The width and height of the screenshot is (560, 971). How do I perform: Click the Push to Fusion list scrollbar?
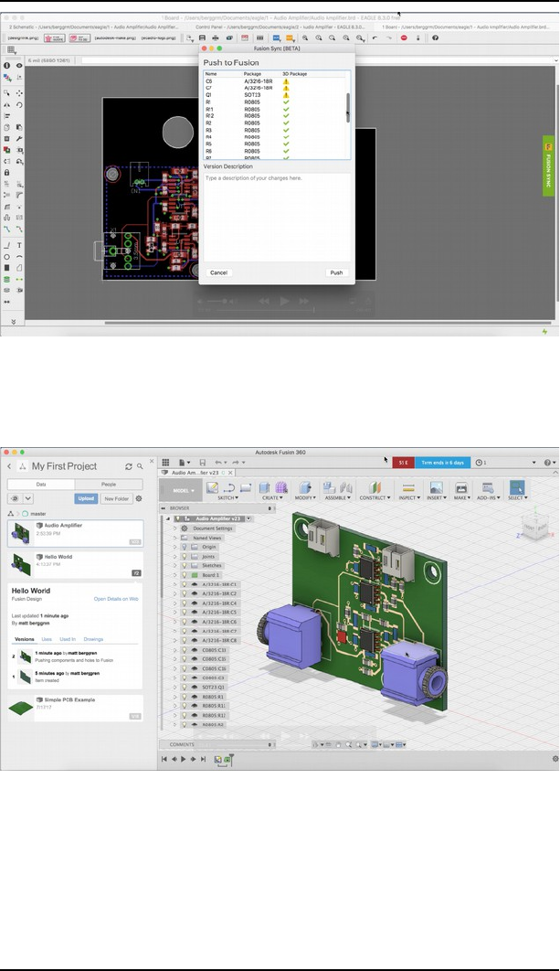click(x=347, y=108)
